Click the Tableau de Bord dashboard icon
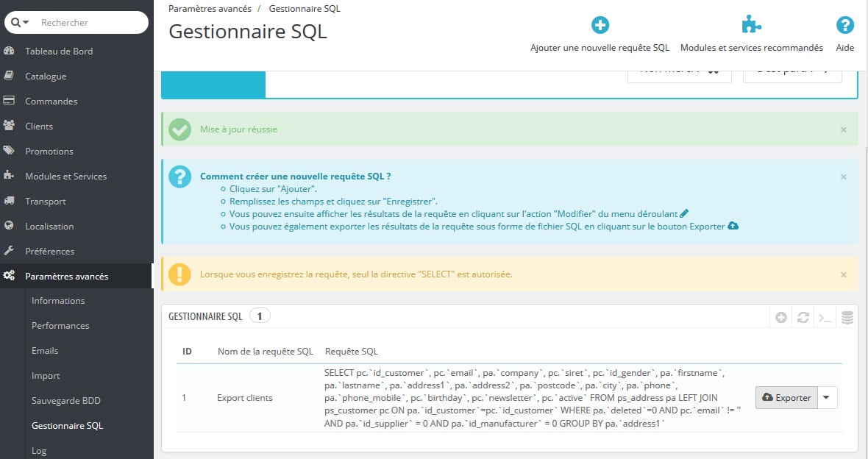This screenshot has height=459, width=868. (9, 51)
